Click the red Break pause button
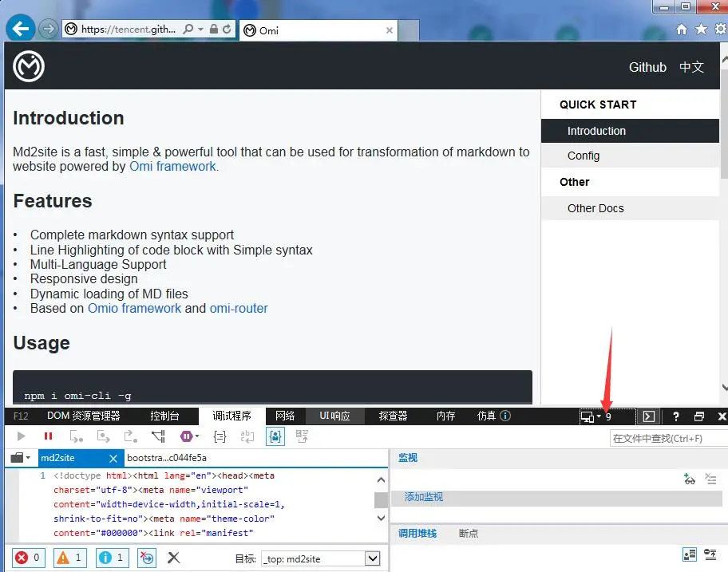Image resolution: width=728 pixels, height=572 pixels. point(48,436)
